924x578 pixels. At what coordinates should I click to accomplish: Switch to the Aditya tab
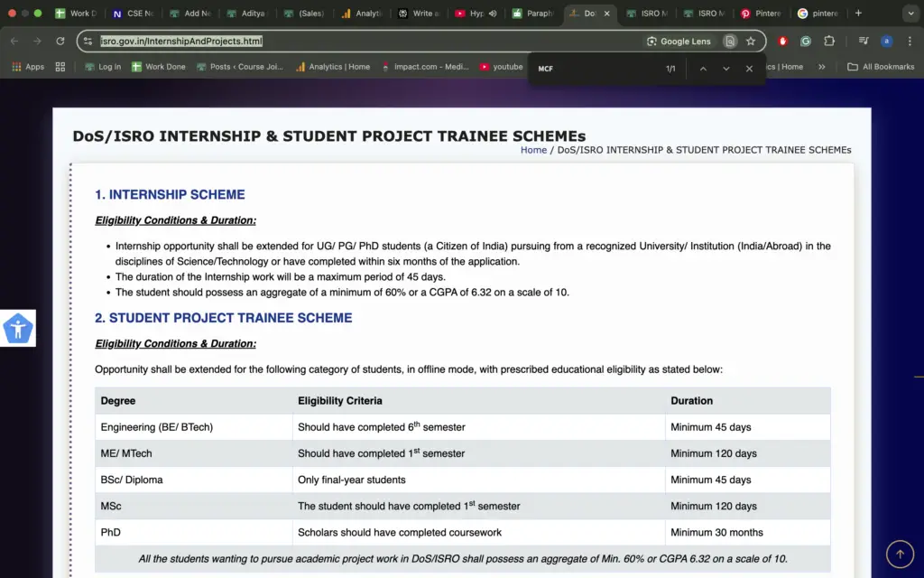tap(247, 13)
